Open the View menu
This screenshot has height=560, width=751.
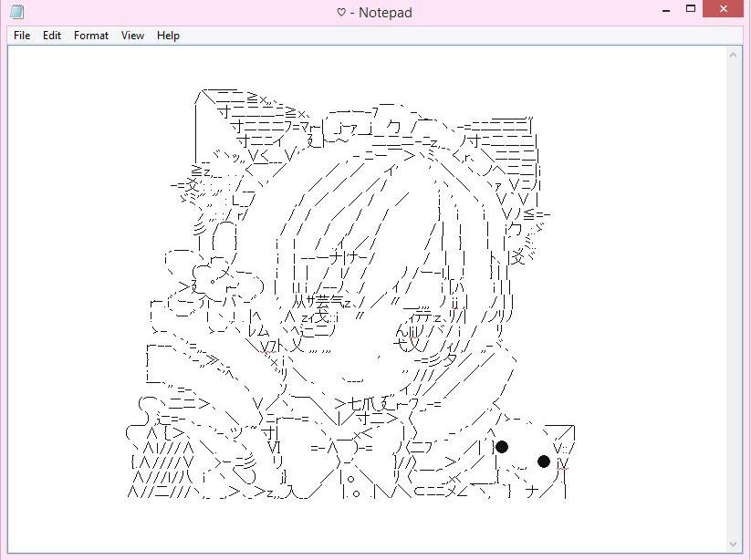pos(132,36)
